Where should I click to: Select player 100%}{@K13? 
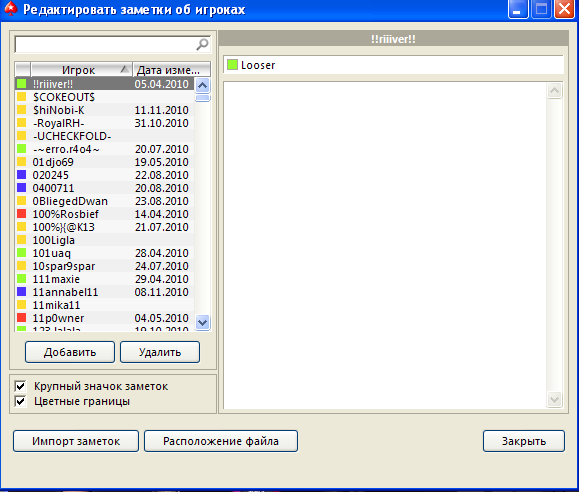pyautogui.click(x=104, y=227)
